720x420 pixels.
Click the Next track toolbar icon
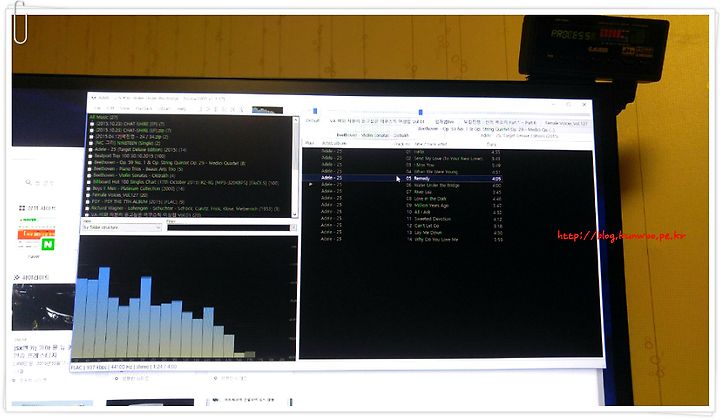[233, 109]
